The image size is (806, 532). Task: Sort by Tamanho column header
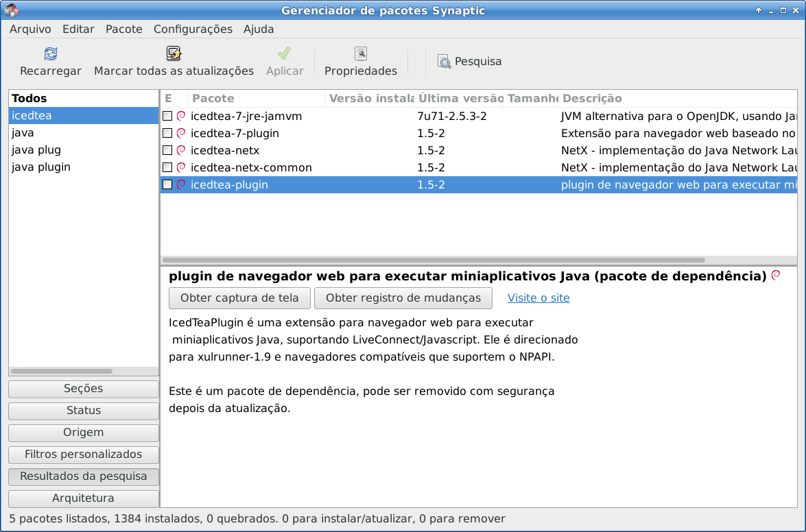pos(531,99)
